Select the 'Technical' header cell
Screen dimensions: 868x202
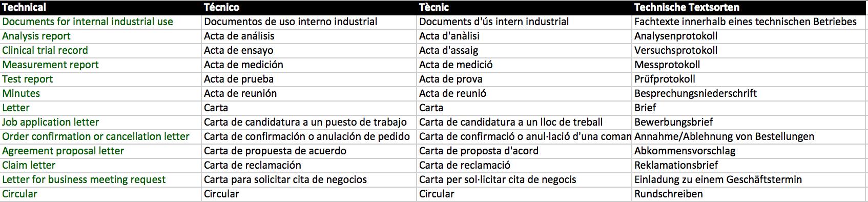click(101, 7)
